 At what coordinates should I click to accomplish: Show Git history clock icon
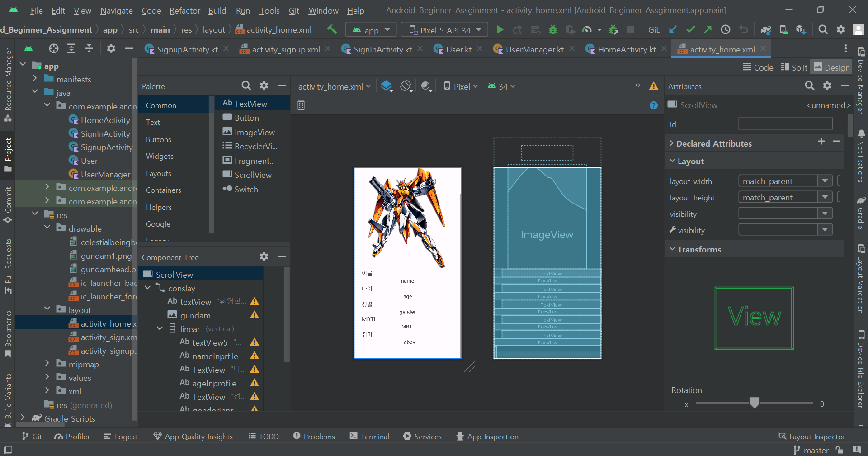pos(726,30)
